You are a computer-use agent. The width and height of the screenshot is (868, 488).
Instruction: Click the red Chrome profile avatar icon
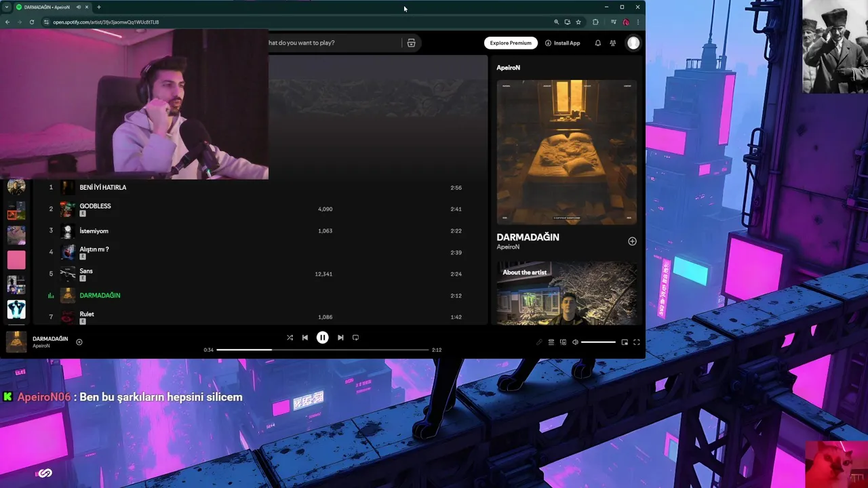pyautogui.click(x=625, y=22)
